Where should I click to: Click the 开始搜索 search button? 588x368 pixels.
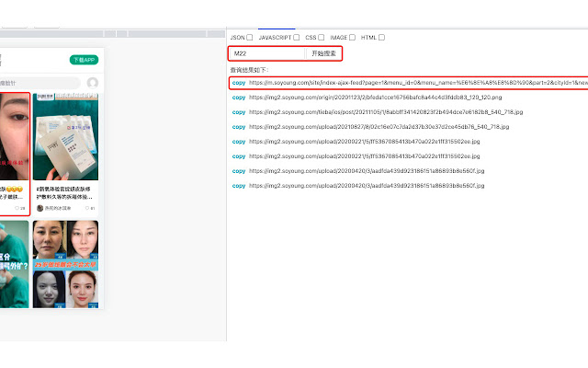pos(323,53)
